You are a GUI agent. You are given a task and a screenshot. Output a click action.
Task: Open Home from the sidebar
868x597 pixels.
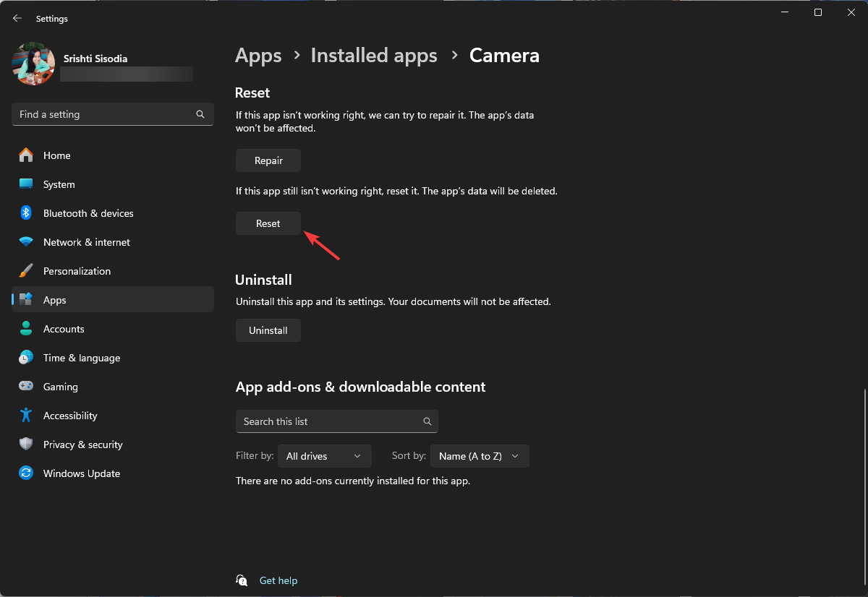pos(58,155)
